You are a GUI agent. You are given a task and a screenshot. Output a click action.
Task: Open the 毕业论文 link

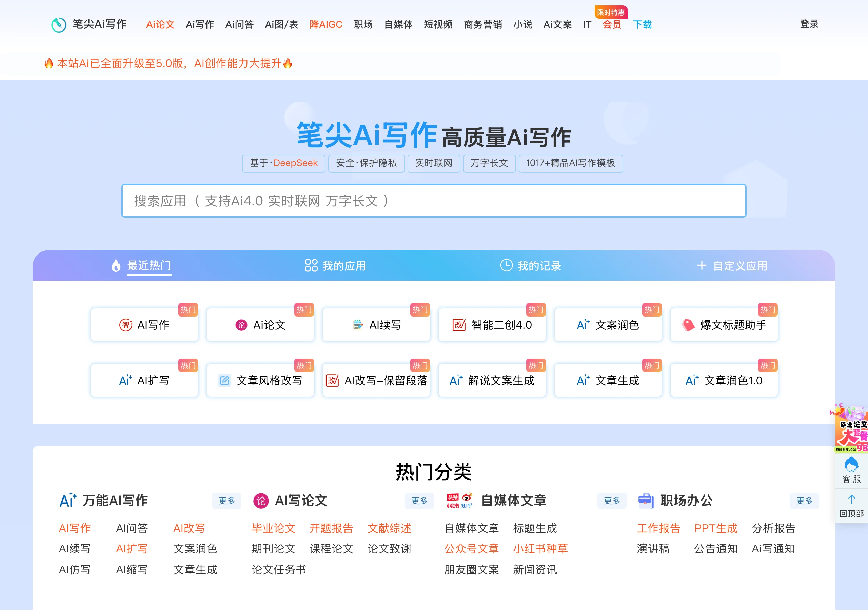click(x=273, y=528)
